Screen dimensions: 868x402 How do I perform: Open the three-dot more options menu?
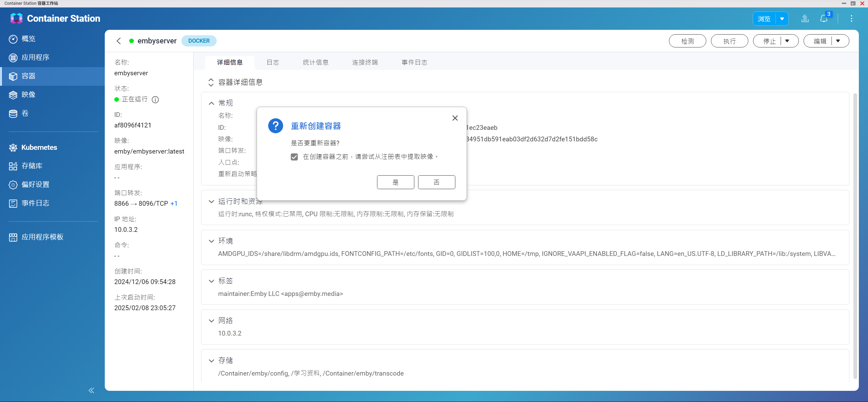[x=851, y=19]
